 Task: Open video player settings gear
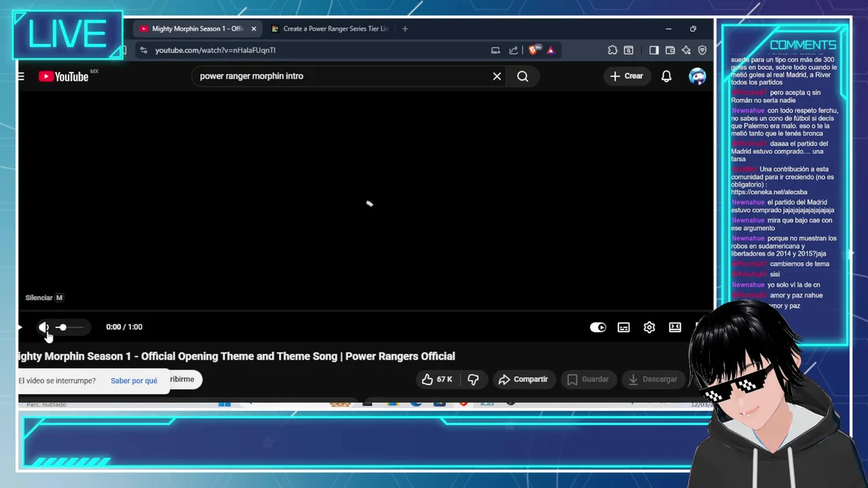click(x=650, y=327)
